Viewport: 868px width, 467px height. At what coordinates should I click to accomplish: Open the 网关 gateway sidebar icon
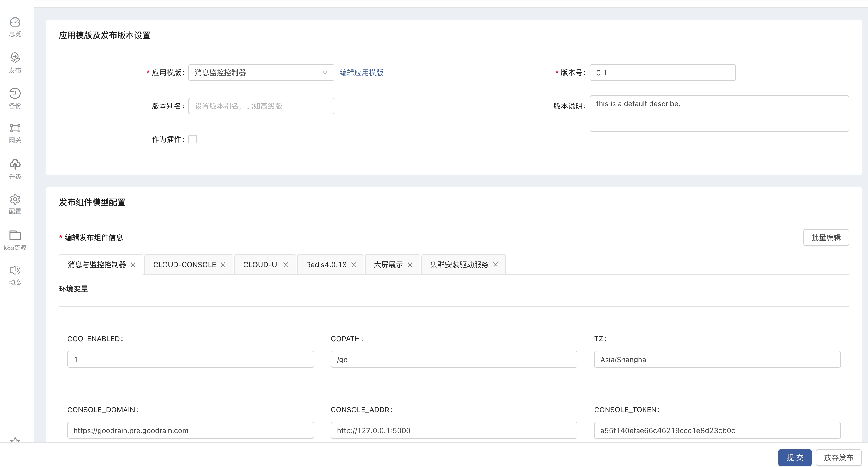tap(15, 128)
